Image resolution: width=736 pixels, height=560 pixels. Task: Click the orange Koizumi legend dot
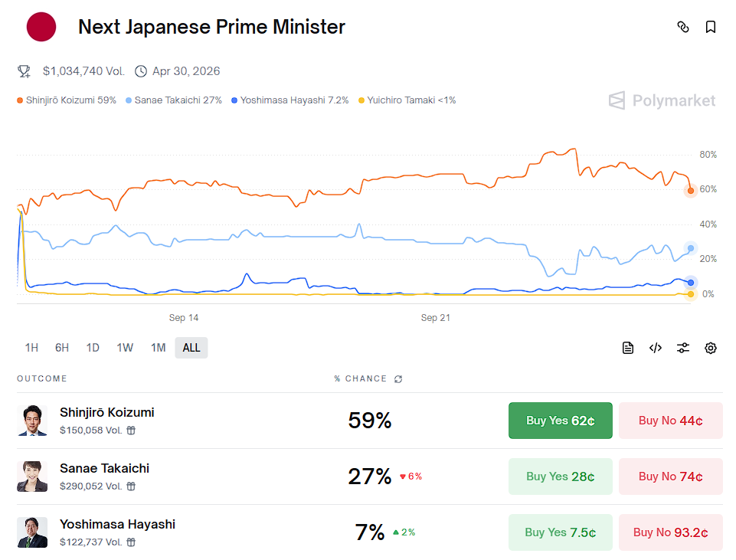(20, 100)
